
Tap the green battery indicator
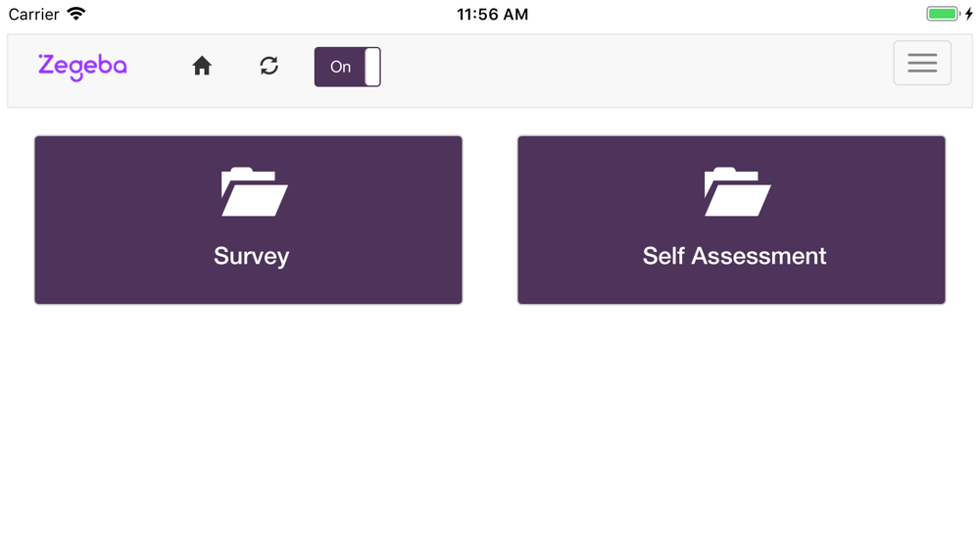(x=943, y=14)
